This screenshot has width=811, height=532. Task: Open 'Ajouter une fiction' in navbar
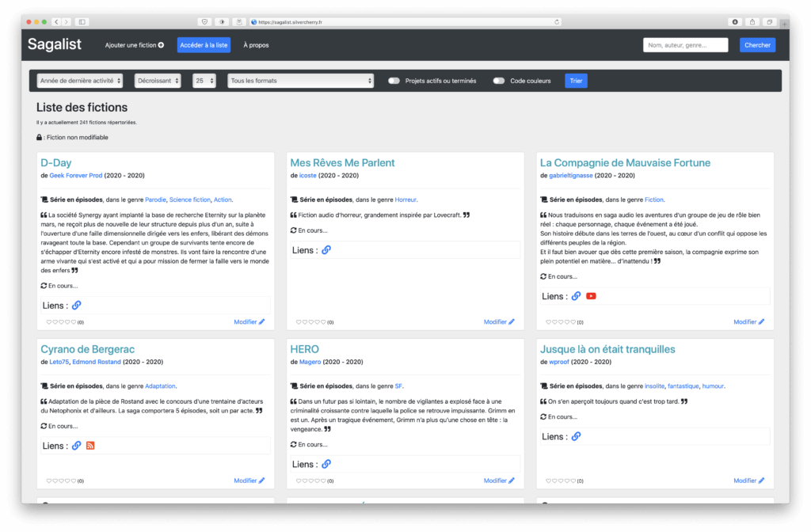click(134, 45)
